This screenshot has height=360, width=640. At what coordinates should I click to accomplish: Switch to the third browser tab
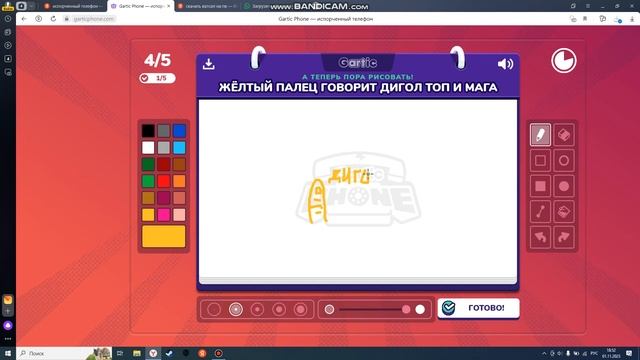click(208, 6)
